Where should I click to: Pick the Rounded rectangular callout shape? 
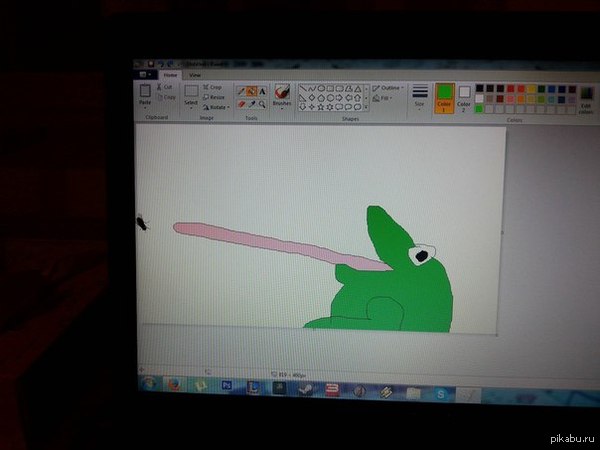tap(339, 107)
